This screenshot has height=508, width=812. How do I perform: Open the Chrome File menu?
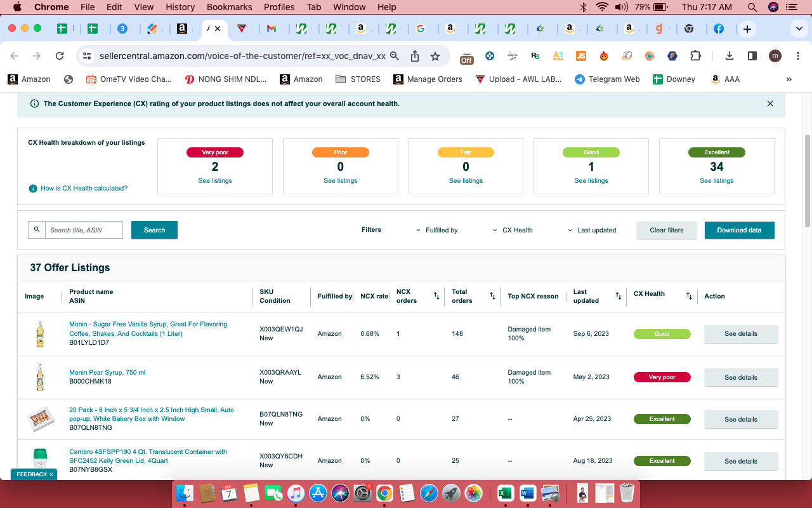click(x=88, y=7)
